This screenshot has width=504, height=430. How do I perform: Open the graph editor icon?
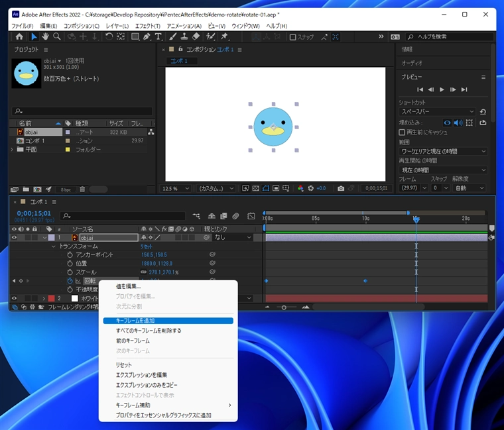251,216
